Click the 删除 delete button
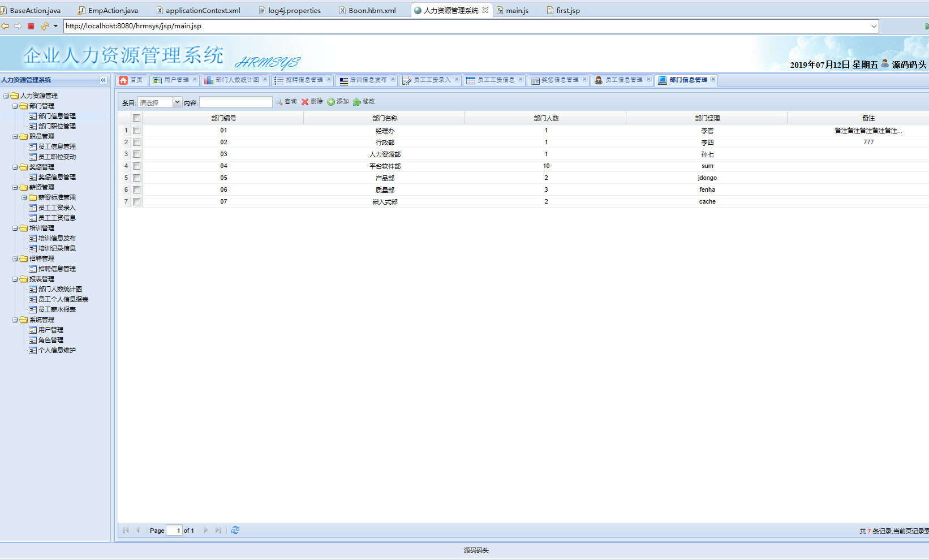 [312, 102]
